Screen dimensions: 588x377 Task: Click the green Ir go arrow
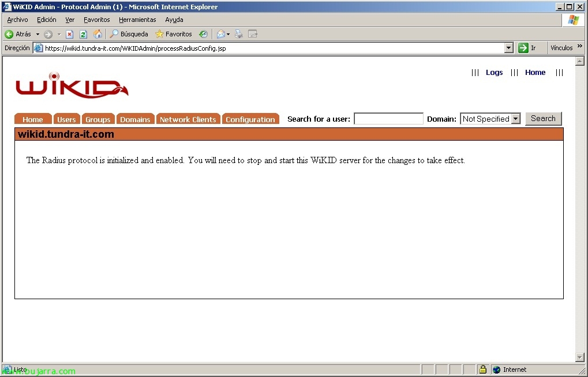tap(523, 48)
